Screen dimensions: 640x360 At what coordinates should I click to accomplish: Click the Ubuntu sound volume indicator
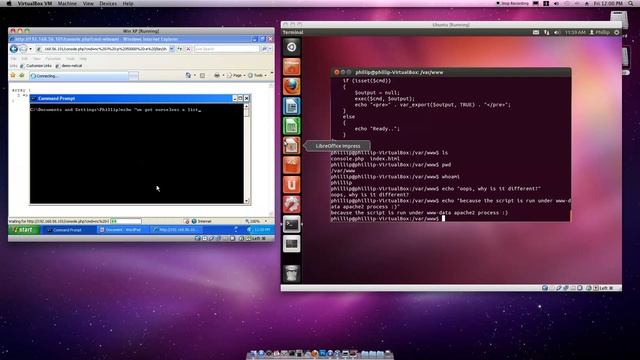click(557, 32)
